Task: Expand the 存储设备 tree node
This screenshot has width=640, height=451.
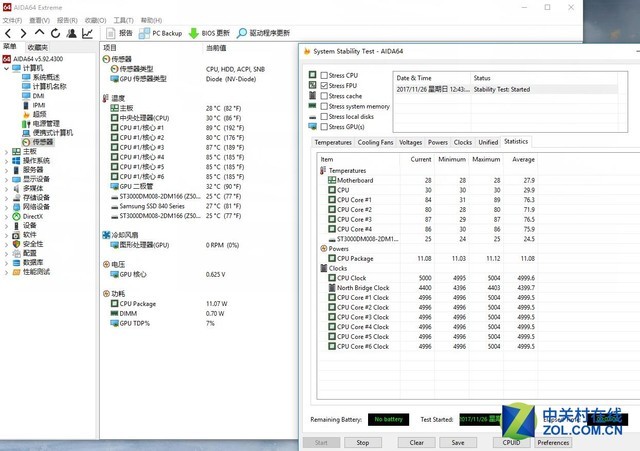Action: (6, 198)
